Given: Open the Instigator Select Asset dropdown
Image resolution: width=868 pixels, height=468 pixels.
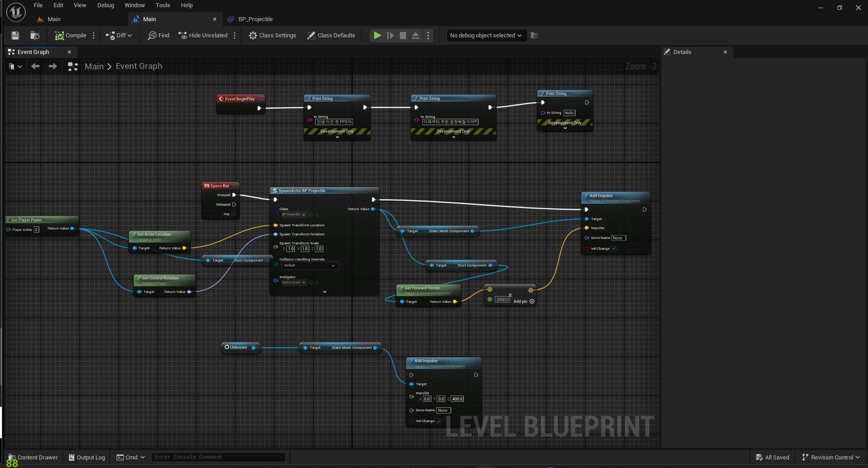Looking at the screenshot, I should [x=294, y=283].
